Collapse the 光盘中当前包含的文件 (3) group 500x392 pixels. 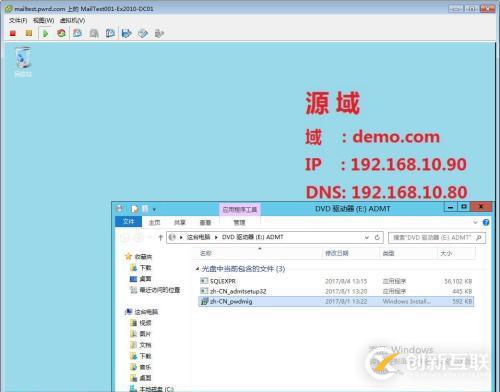pyautogui.click(x=197, y=269)
